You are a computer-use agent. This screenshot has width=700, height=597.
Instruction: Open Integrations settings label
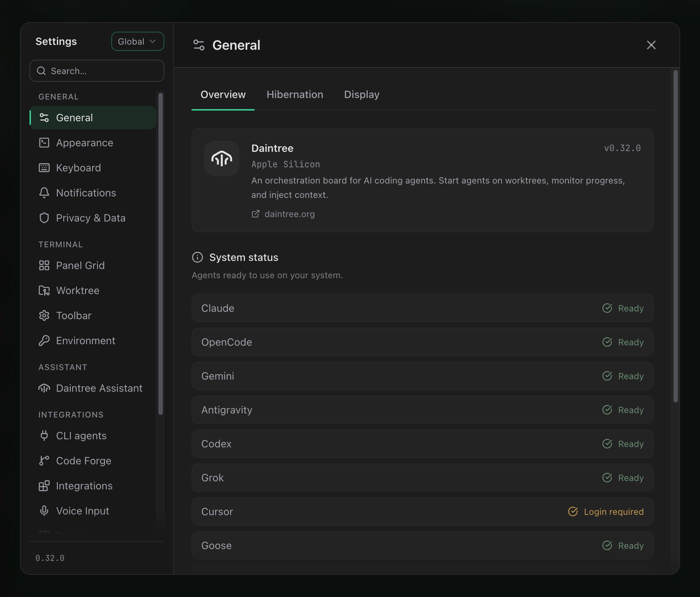(x=84, y=486)
